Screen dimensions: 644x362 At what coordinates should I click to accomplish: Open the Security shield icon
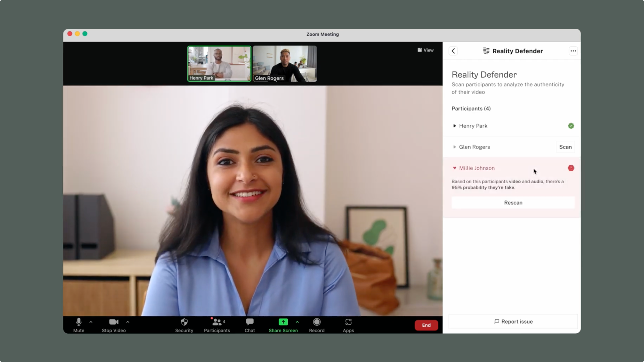[x=184, y=322]
